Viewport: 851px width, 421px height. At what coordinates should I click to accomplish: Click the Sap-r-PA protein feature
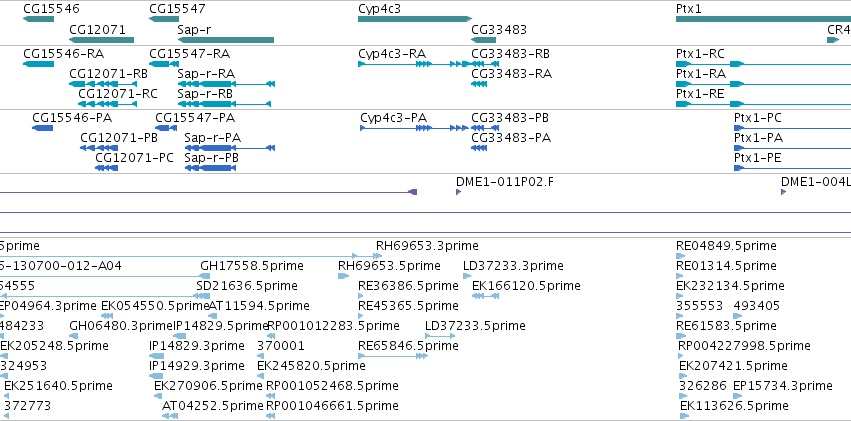tap(230, 148)
